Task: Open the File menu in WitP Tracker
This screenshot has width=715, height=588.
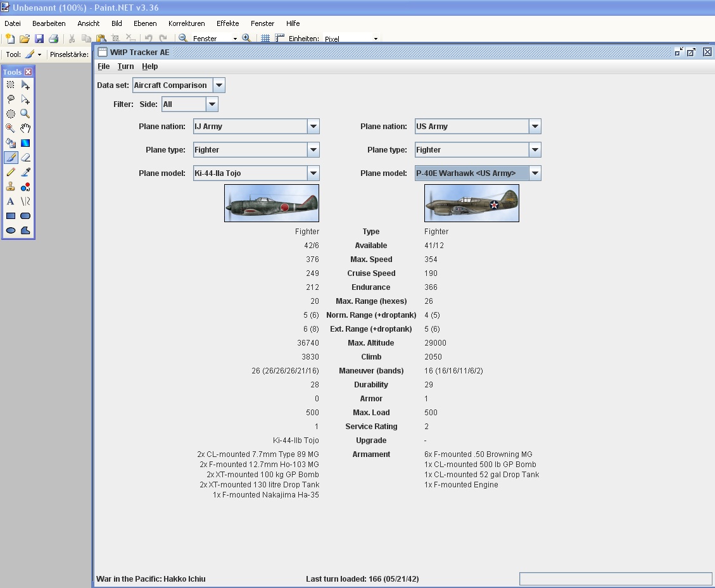Action: click(103, 66)
